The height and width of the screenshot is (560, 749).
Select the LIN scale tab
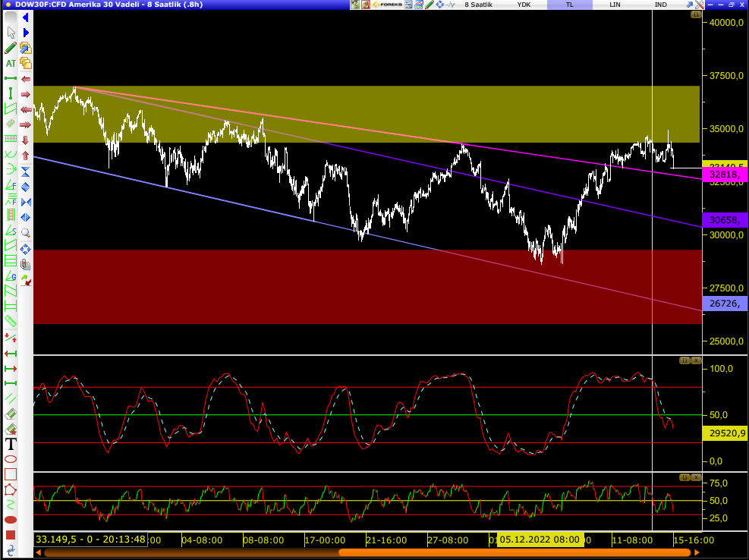(x=615, y=5)
